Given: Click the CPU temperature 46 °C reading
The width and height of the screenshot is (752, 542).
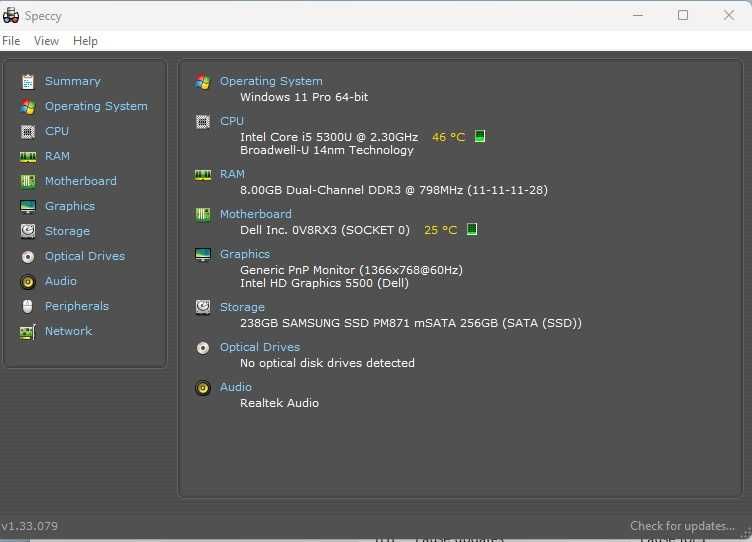Looking at the screenshot, I should 448,137.
